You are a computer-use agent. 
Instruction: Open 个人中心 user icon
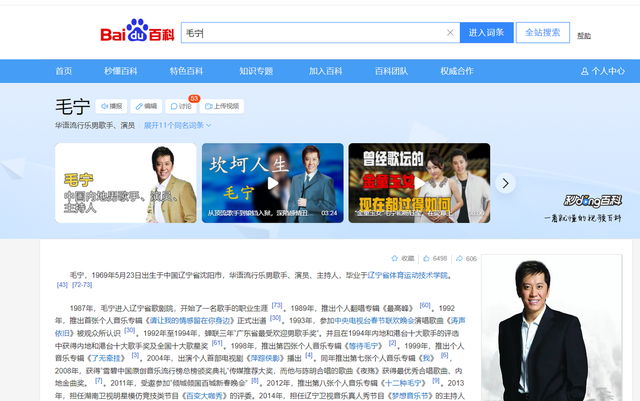[602, 71]
